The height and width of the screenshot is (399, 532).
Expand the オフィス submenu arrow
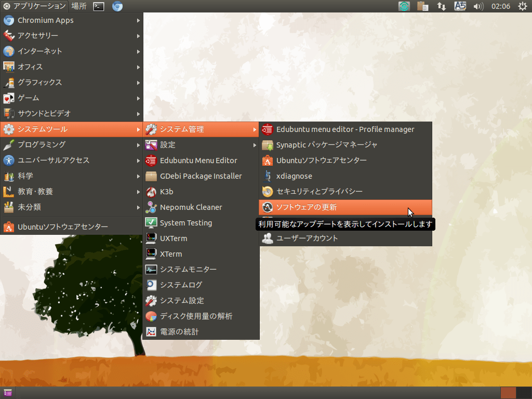[x=138, y=67]
